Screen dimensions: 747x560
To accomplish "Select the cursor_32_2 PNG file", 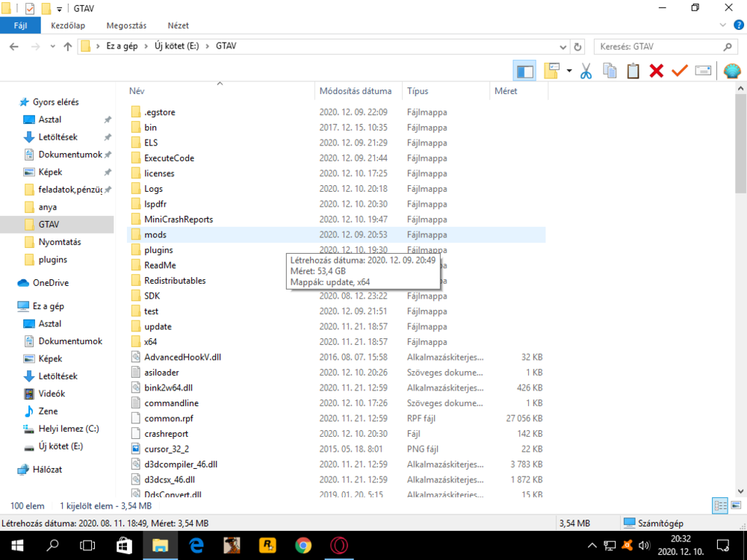I will pos(167,449).
